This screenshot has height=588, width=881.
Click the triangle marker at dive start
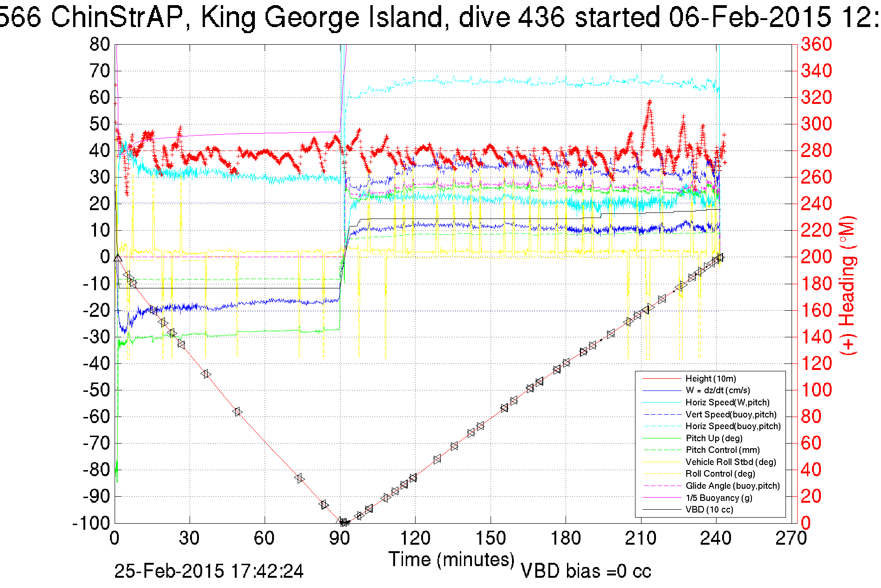click(x=118, y=258)
